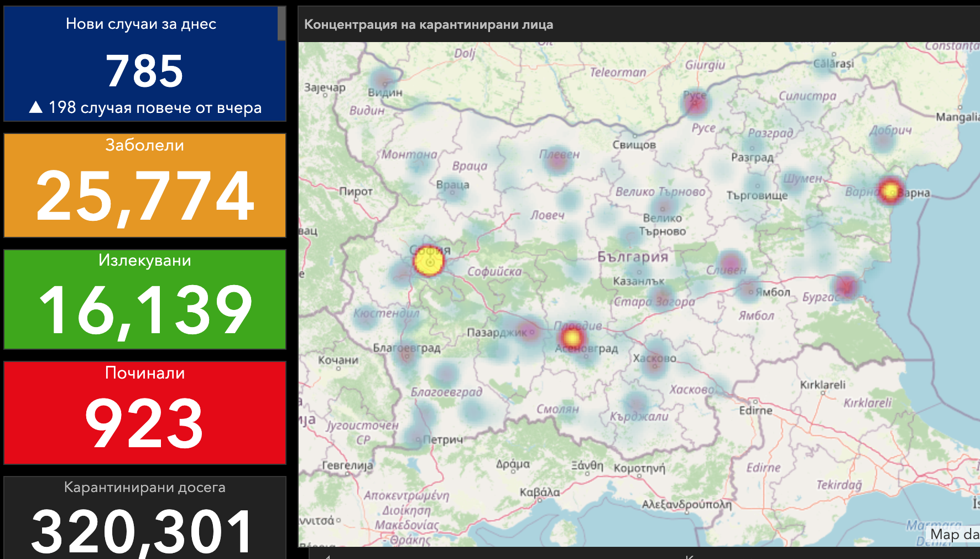Click the Map data attribution text
This screenshot has width=980, height=559.
(955, 535)
